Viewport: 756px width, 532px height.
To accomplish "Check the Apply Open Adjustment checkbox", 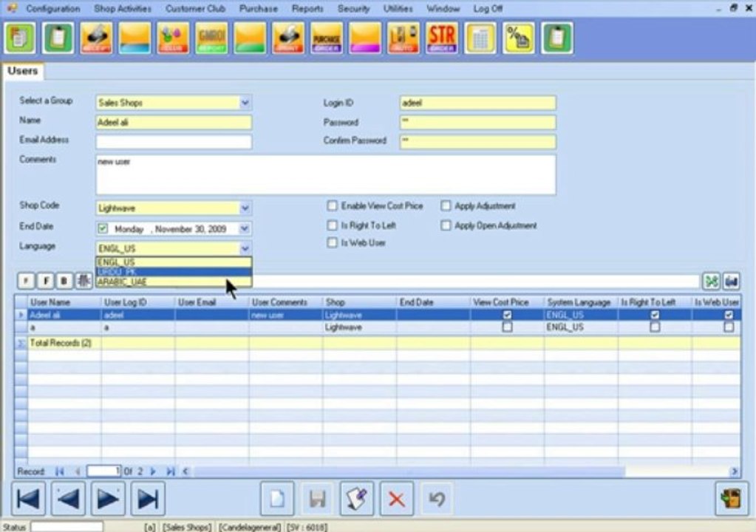I will (x=446, y=225).
